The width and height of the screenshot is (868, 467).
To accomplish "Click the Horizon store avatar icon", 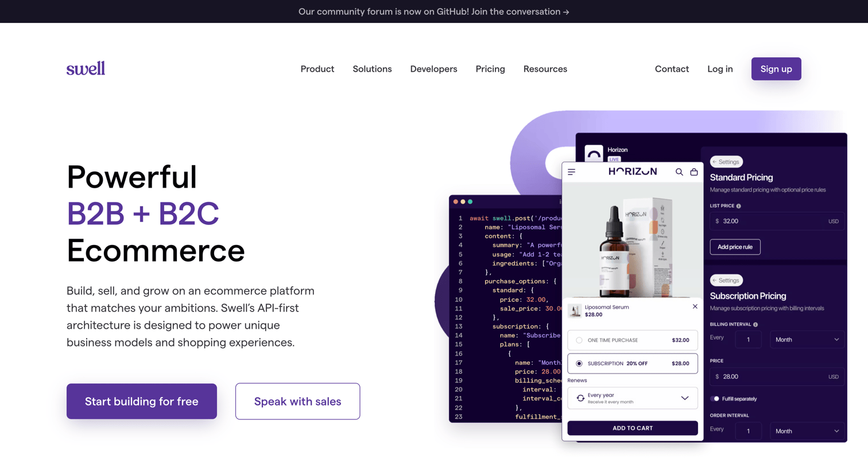I will [x=594, y=153].
